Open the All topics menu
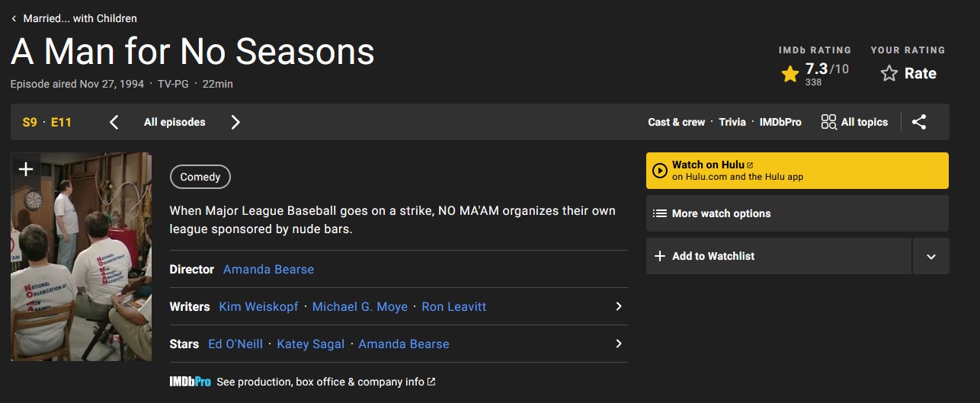Viewport: 980px width, 403px height. pyautogui.click(x=854, y=122)
